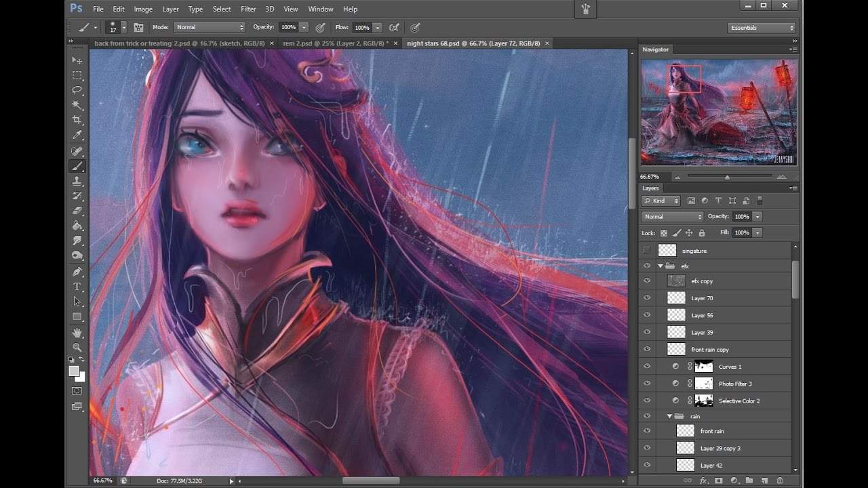
Task: Select the Pen tool
Action: [77, 272]
